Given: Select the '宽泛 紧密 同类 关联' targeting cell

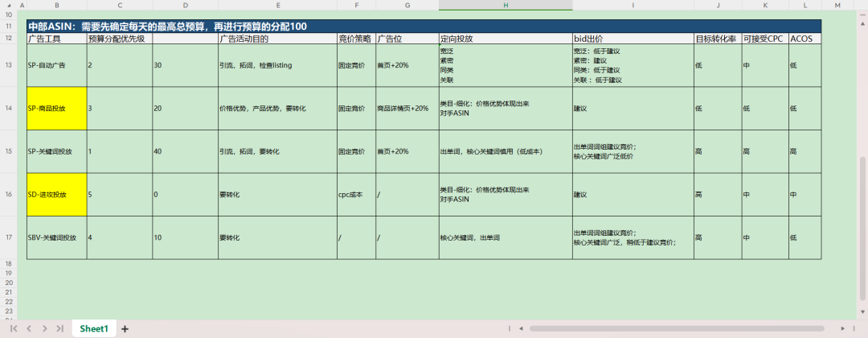Looking at the screenshot, I should (x=506, y=65).
